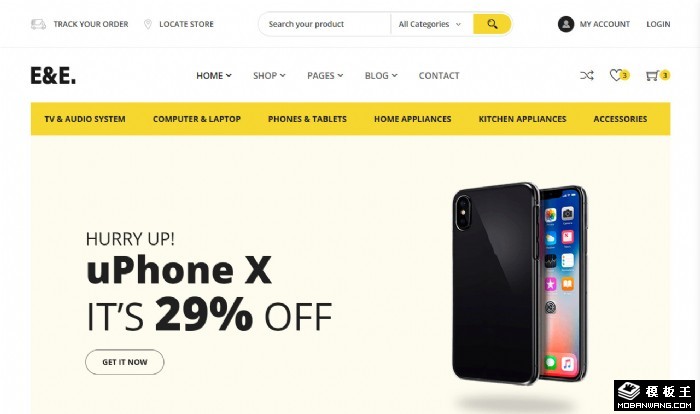Click the E&E. site logo

(x=53, y=75)
